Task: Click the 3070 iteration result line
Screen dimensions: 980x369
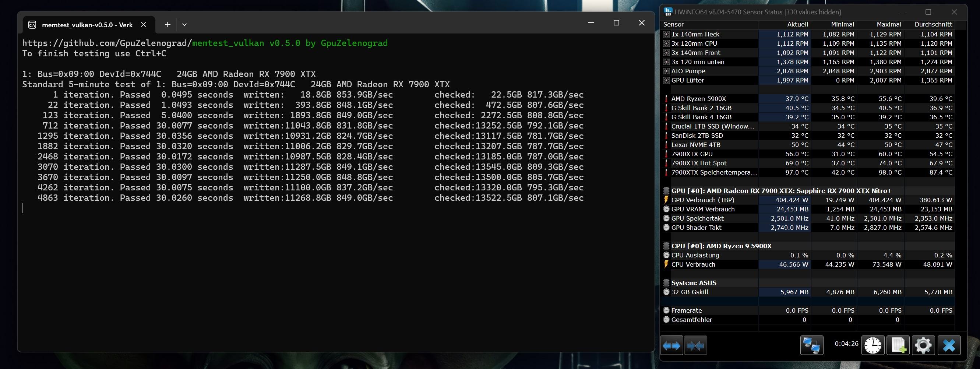Action: coord(310,167)
